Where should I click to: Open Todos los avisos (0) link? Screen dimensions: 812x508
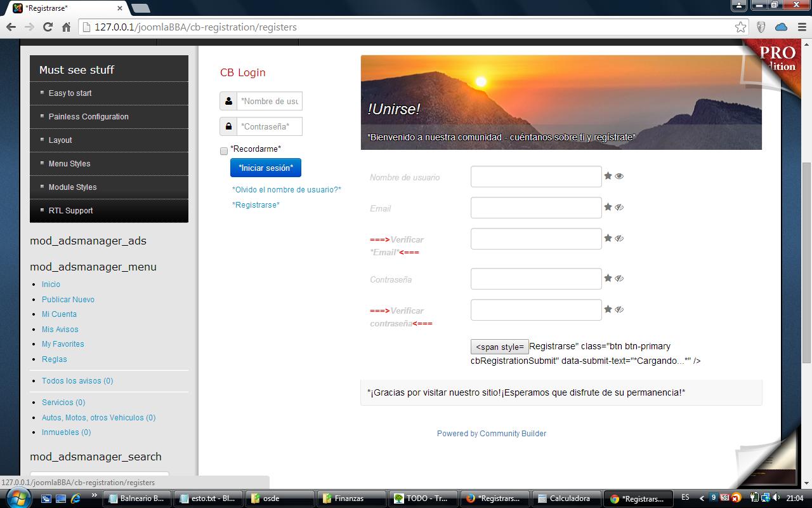(x=77, y=381)
